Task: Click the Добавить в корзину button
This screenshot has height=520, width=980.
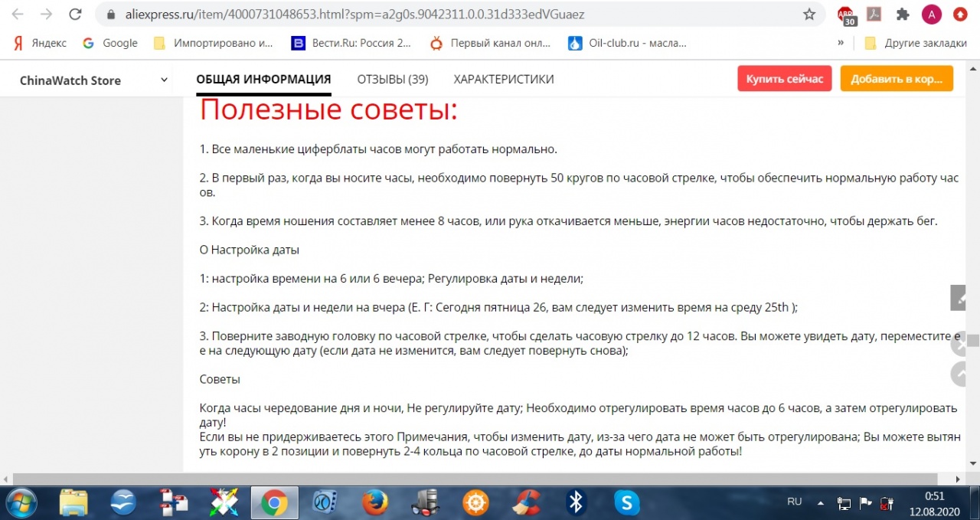Action: tap(896, 79)
